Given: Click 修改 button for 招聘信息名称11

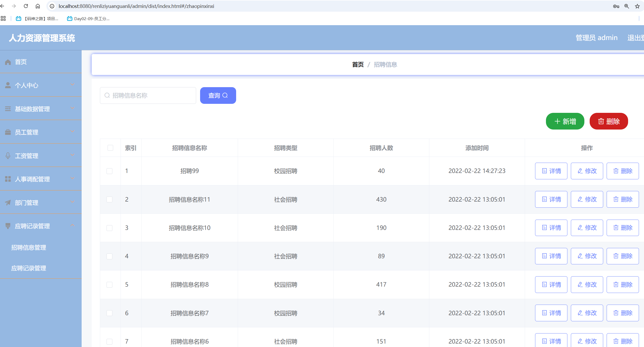Looking at the screenshot, I should (x=587, y=199).
